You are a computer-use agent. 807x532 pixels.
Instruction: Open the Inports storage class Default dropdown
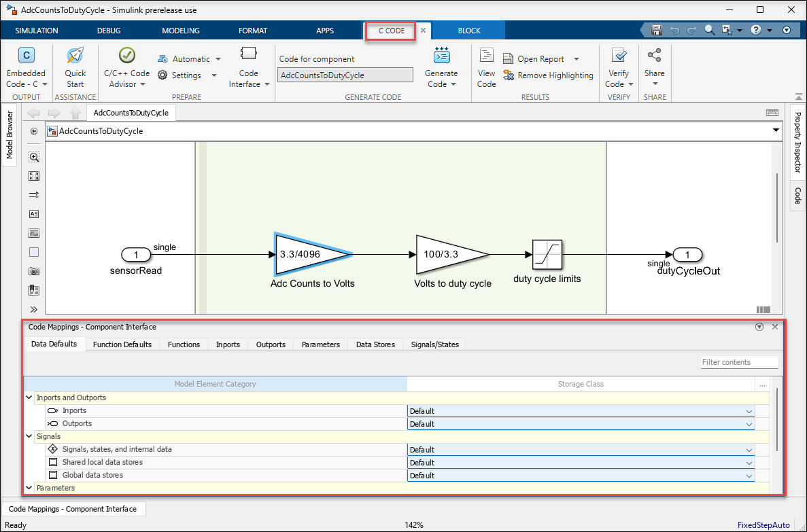(x=748, y=410)
